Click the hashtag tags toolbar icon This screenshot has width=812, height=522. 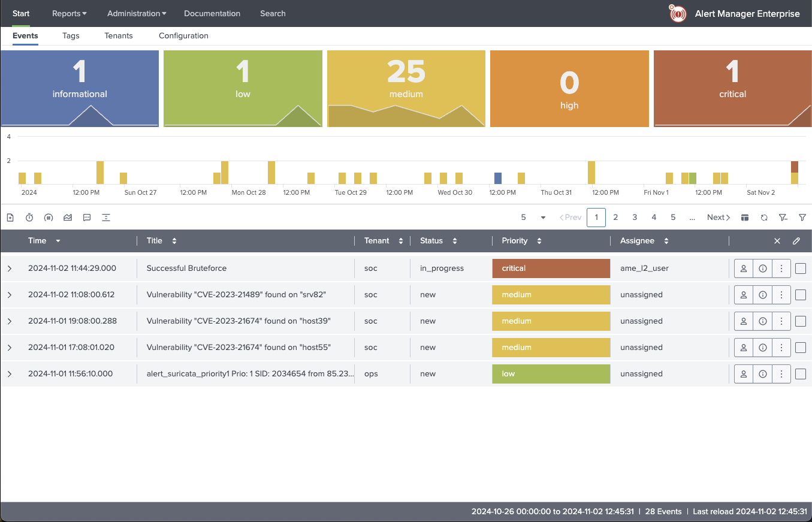click(49, 218)
